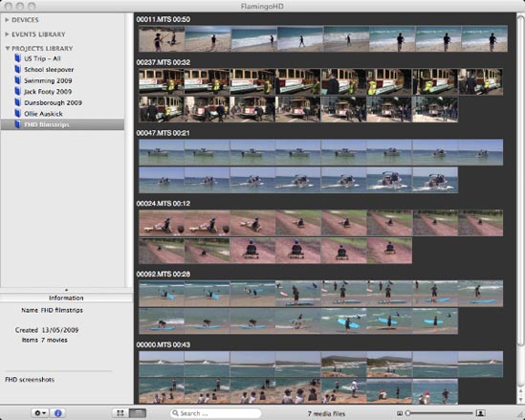
Task: Click first beach frame of 00011.MTS filmstrip
Action: (162, 39)
